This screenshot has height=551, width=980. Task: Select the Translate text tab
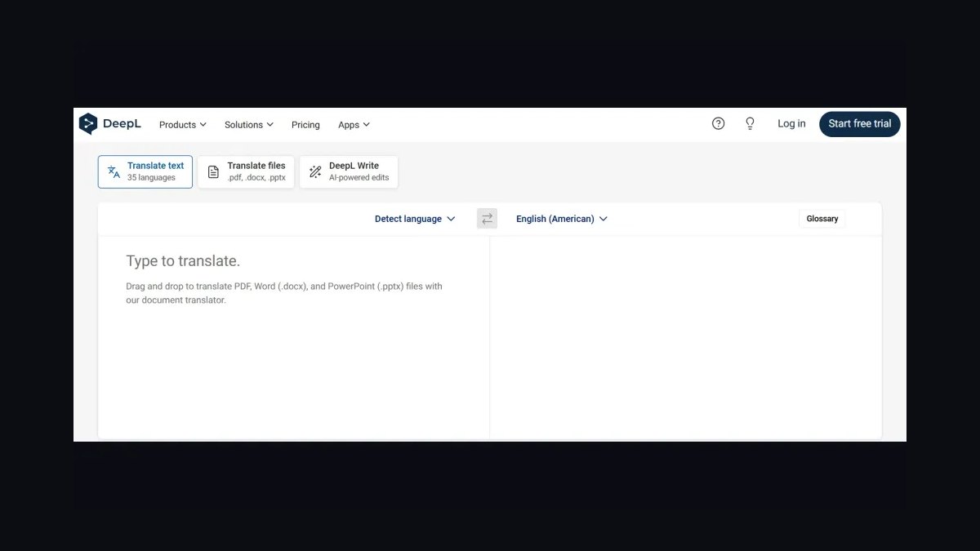145,171
